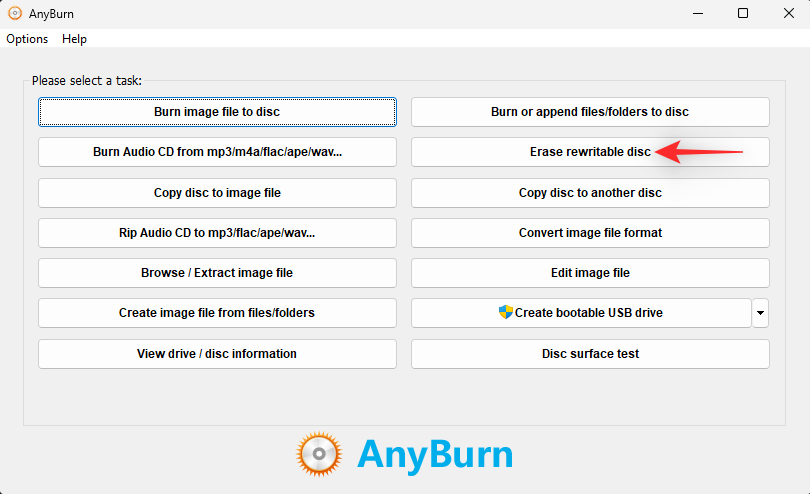Close the AnyBurn window
810x494 pixels.
788,13
